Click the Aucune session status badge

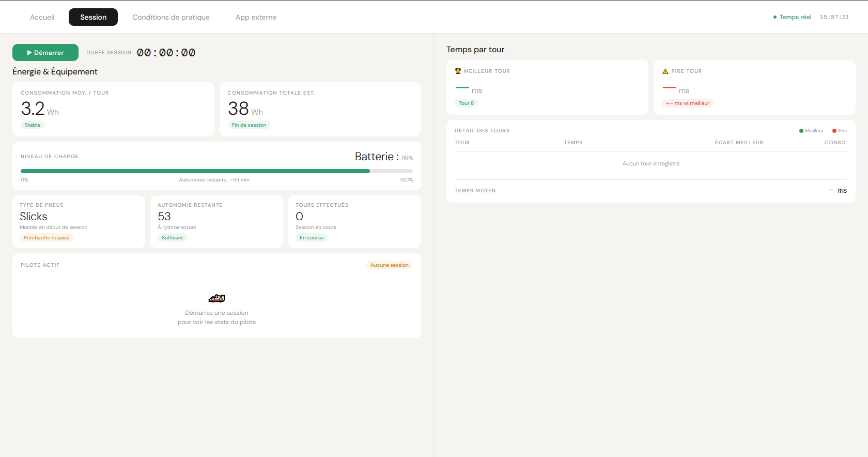[390, 265]
